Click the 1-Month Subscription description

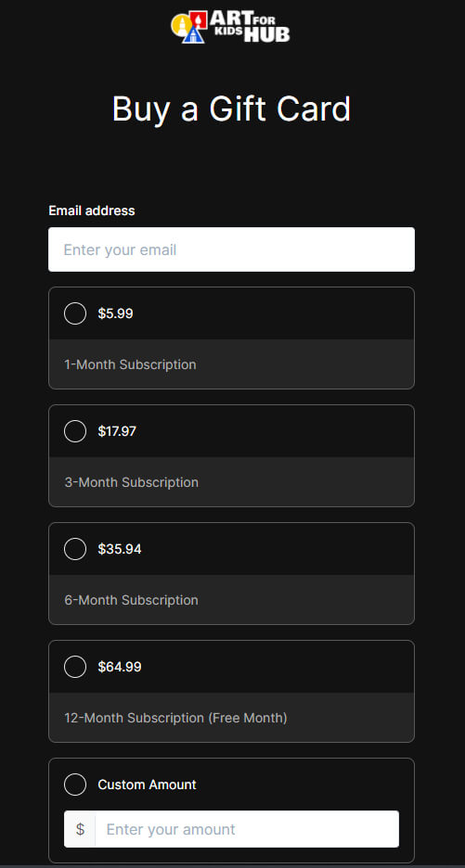pos(130,364)
